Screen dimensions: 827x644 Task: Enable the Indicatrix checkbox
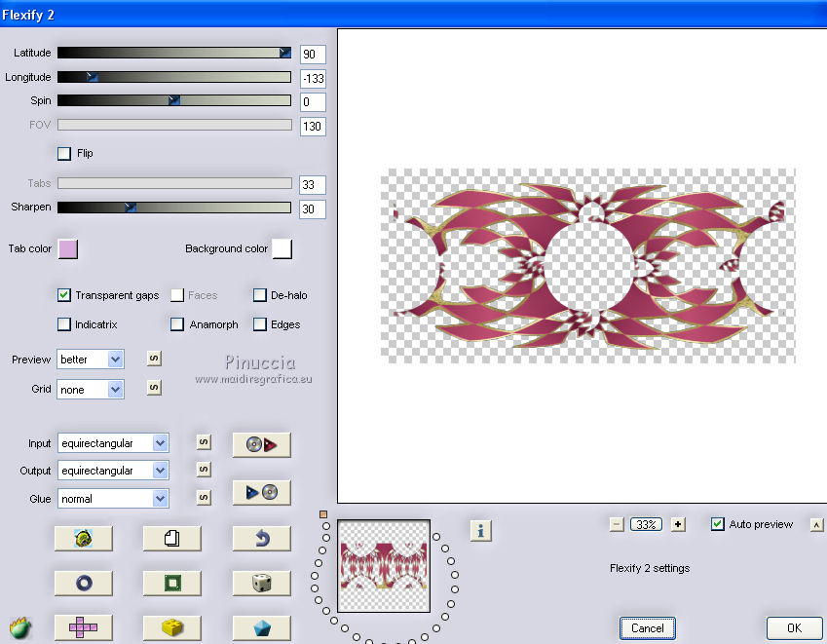(64, 323)
